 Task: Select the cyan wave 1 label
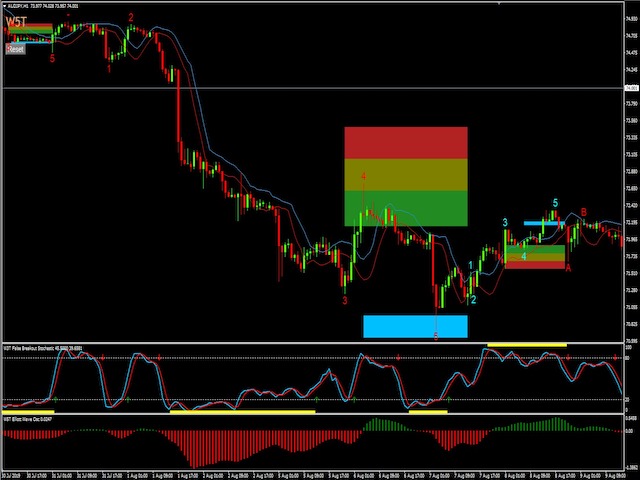pyautogui.click(x=472, y=266)
